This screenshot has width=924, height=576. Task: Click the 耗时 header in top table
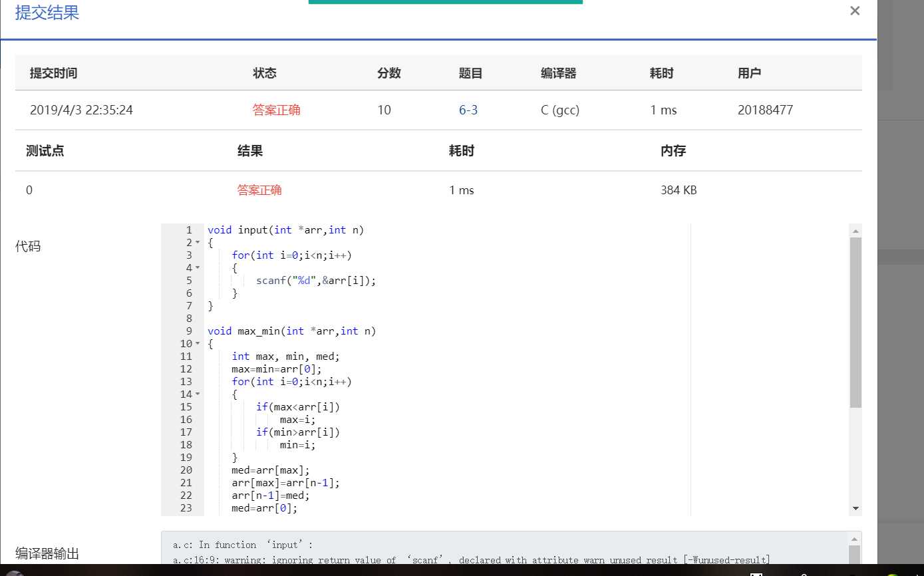[x=662, y=73]
